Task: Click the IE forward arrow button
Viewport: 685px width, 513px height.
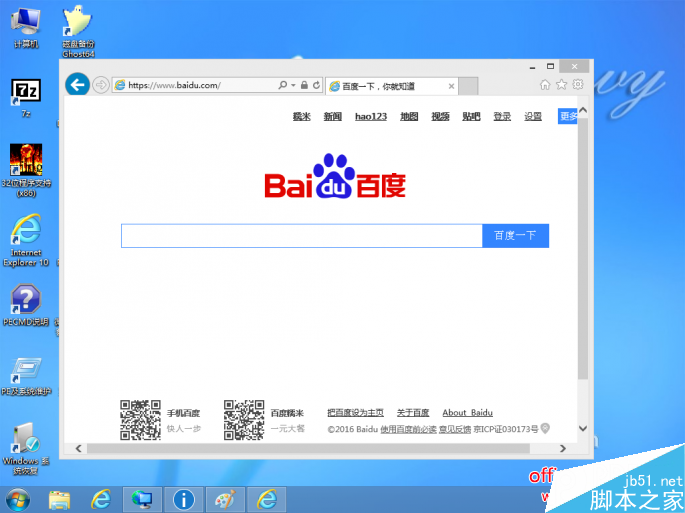Action: point(101,85)
